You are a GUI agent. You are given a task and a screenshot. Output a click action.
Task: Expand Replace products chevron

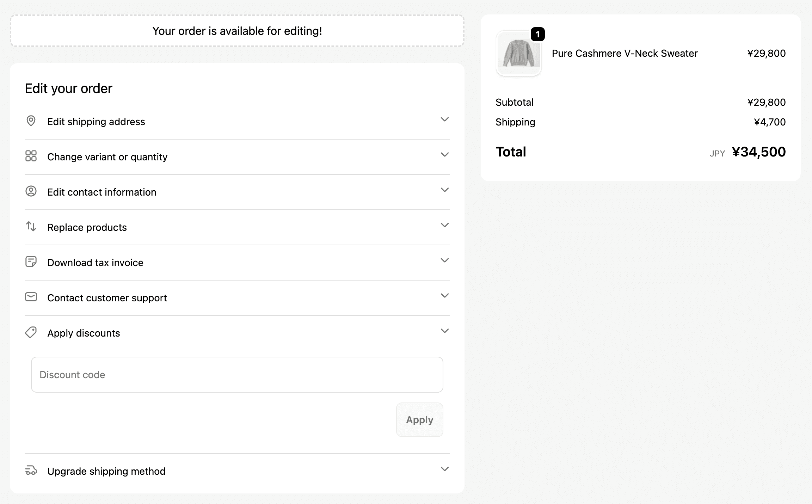(x=445, y=225)
